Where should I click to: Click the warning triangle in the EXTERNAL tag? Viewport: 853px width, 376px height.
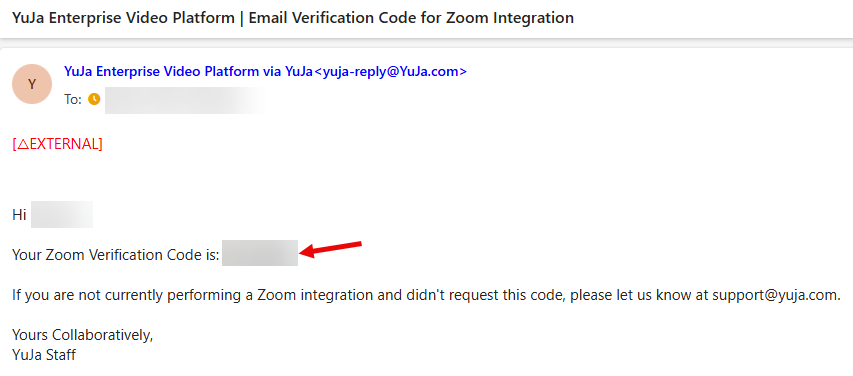(23, 145)
